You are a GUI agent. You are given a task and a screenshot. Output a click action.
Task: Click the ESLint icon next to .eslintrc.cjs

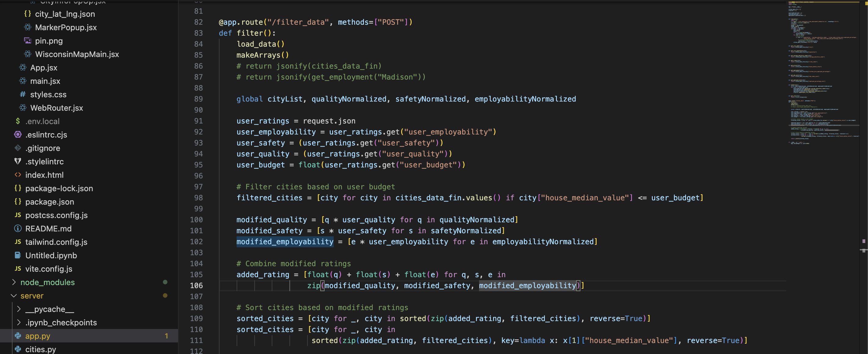(18, 134)
